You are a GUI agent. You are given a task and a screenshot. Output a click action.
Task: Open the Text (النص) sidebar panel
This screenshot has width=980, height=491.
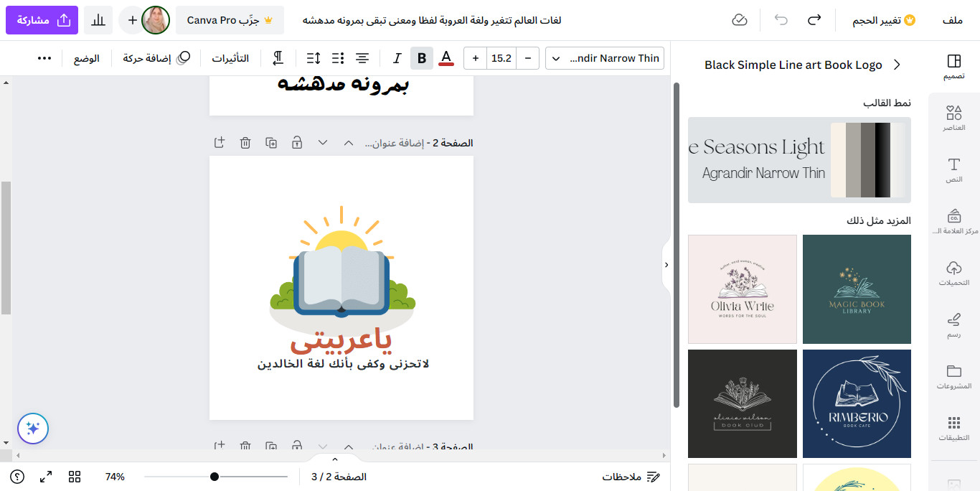coord(953,170)
